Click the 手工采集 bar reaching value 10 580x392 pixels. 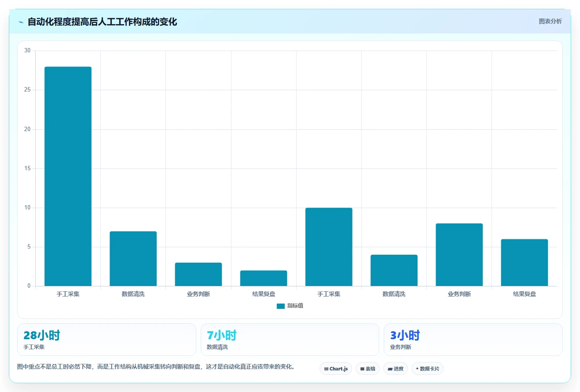[x=329, y=247]
